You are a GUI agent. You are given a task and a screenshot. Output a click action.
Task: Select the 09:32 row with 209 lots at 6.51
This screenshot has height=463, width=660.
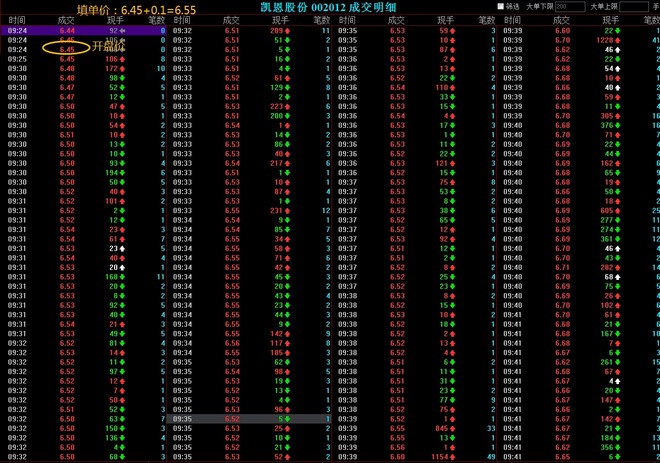249,31
